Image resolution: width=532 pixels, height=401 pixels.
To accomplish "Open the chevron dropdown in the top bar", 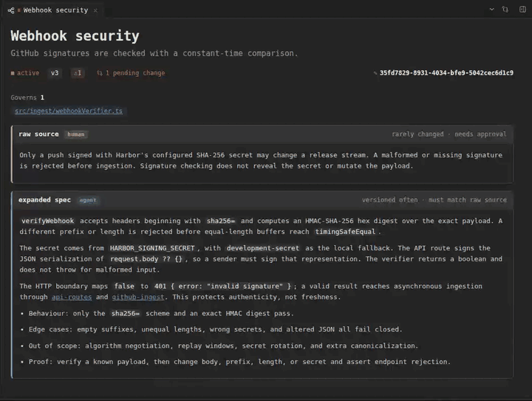I will (x=491, y=10).
